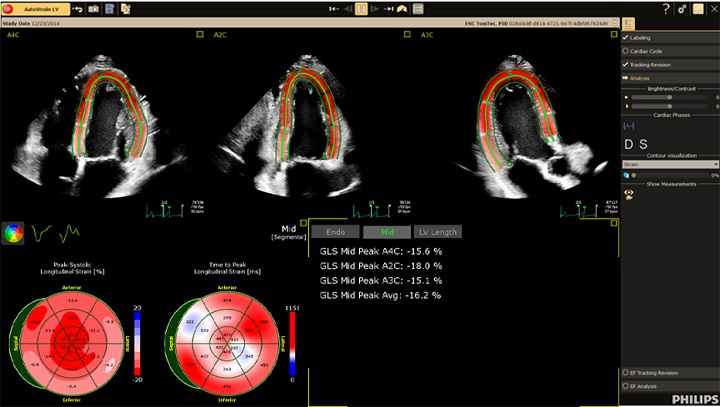The image size is (720, 407).
Task: Click the bull's-eye color wheel view icon
Action: [13, 233]
